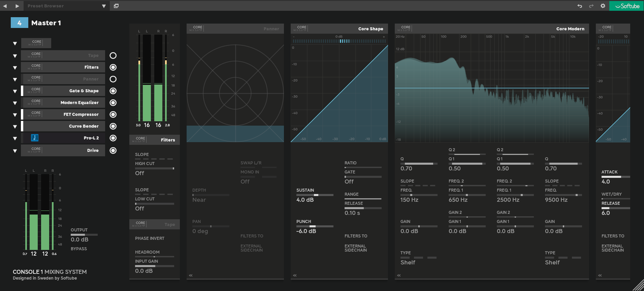
Task: Click the Pro-L 2 plugin icon
Action: [x=35, y=138]
